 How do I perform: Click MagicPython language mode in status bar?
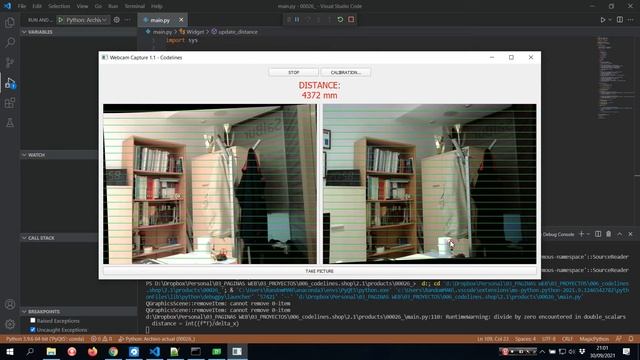[594, 339]
